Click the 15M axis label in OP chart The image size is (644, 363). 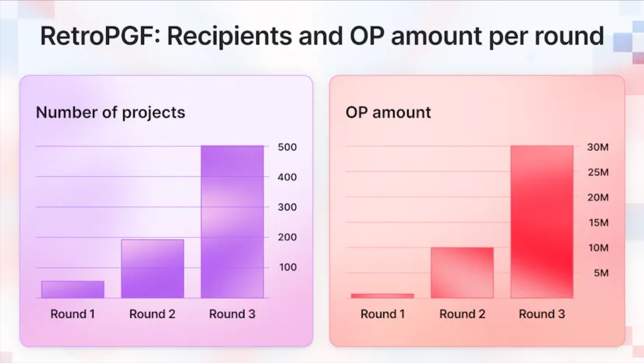599,222
